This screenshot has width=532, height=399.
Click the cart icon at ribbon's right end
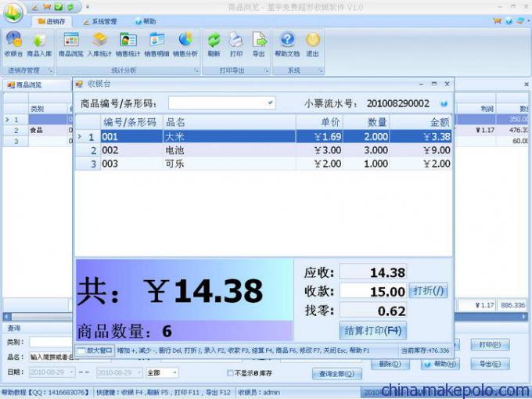[x=498, y=21]
